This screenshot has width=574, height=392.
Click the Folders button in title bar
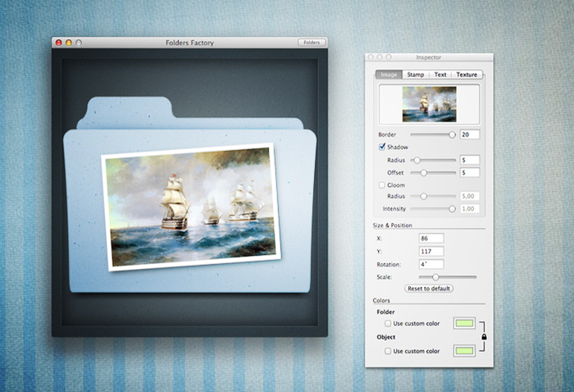click(312, 43)
